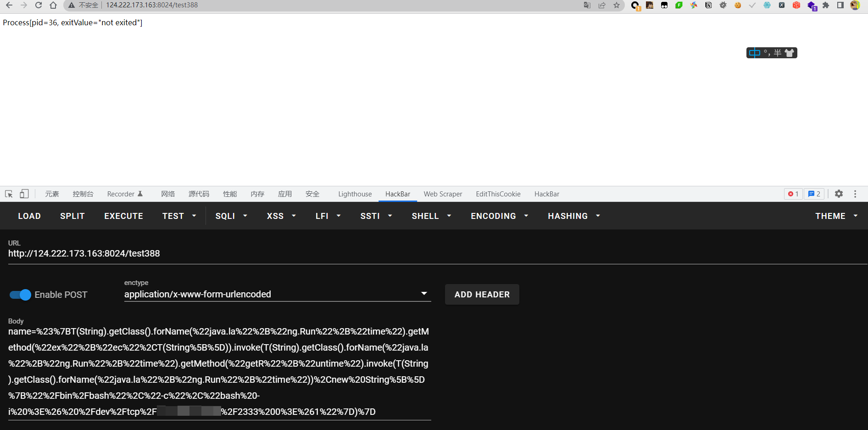
Task: Toggle the Enable POST switch off
Action: [x=20, y=295]
